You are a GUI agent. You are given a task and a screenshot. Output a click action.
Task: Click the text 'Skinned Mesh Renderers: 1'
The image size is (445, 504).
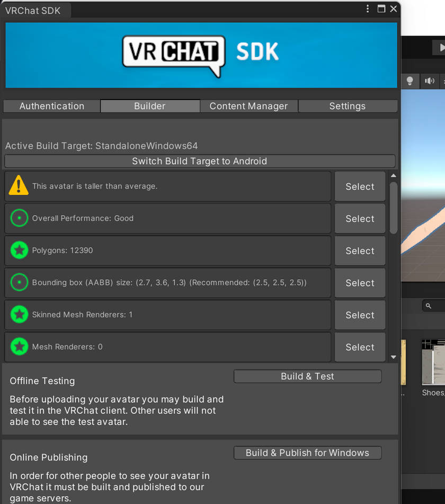(x=82, y=315)
